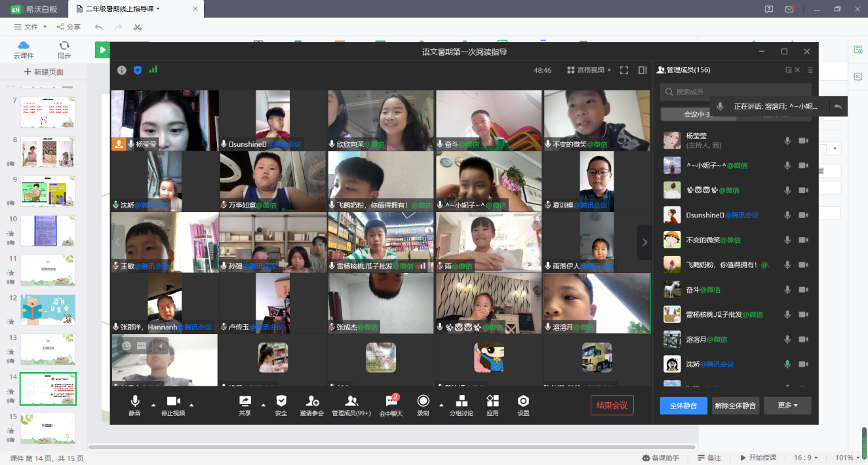Screen dimensions: 868x465
Task: Select slide 9 thumbnail
Action: 49,191
